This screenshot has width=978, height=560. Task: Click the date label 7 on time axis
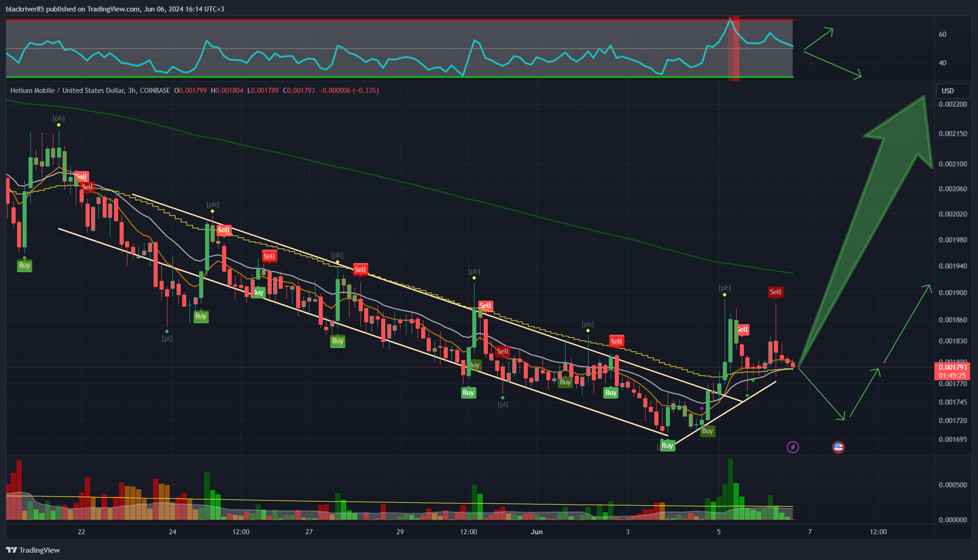[x=810, y=532]
